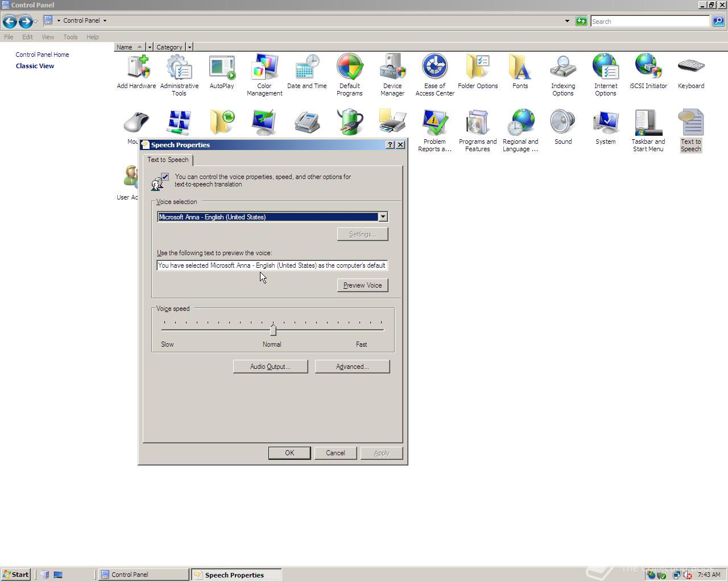Open the Add Hardware icon
This screenshot has height=582, width=728.
point(136,72)
